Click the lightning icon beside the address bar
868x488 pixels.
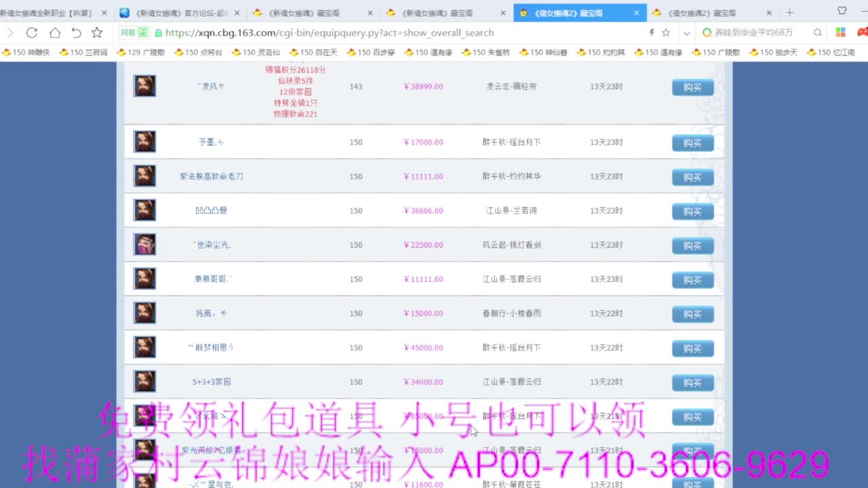650,32
